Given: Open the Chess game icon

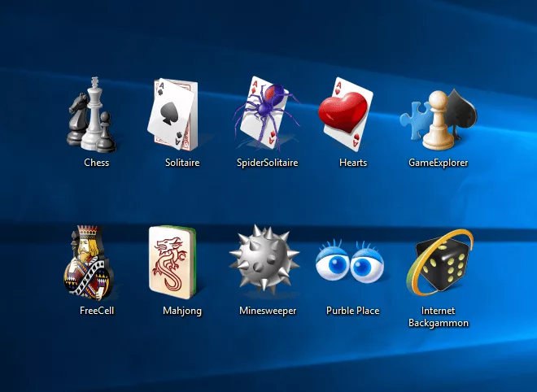Looking at the screenshot, I should click(x=92, y=115).
